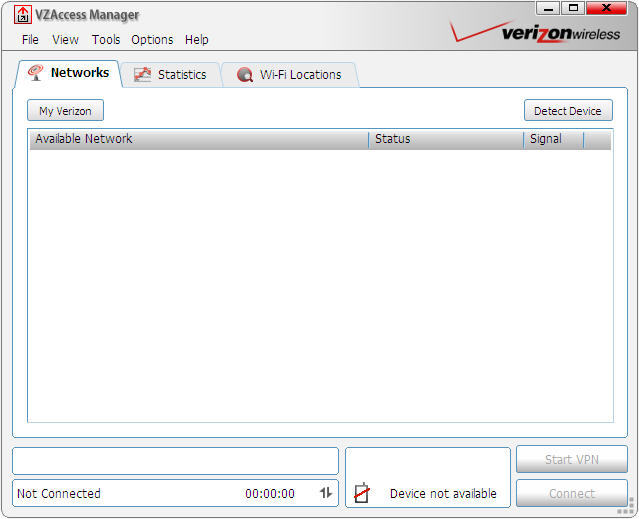Click the Start VPN button
The height and width of the screenshot is (519, 639).
click(571, 459)
